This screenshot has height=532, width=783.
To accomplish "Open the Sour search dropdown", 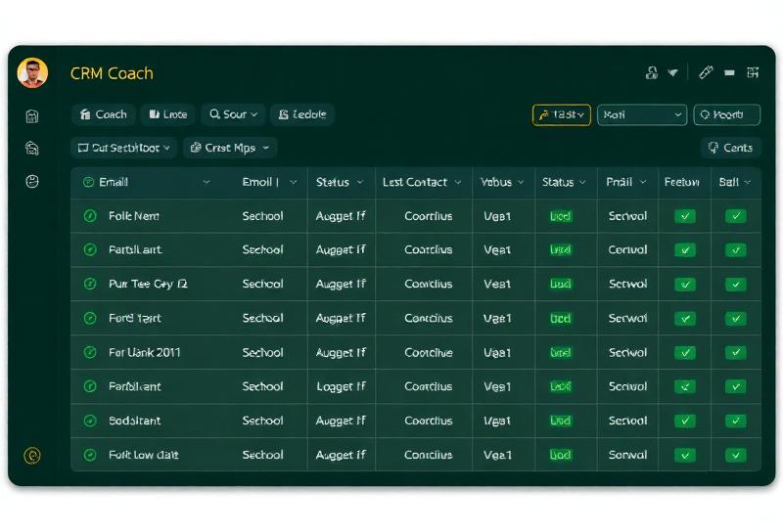I will [x=233, y=114].
